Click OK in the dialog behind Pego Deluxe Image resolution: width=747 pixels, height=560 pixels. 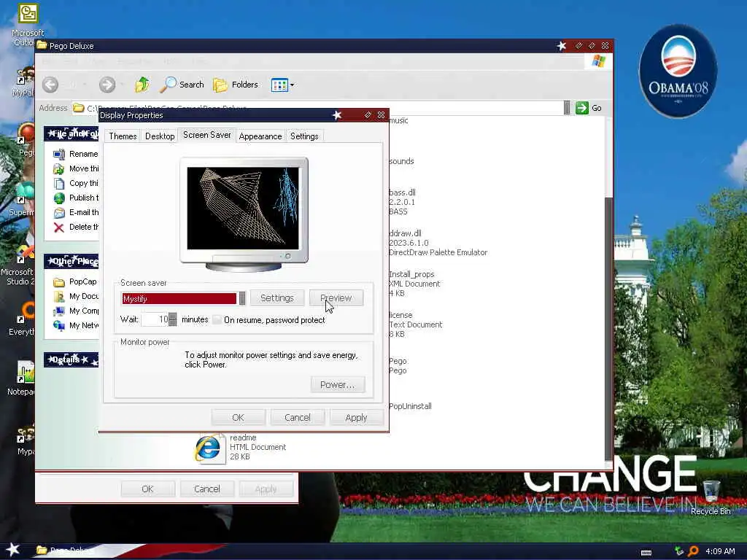[x=147, y=489]
